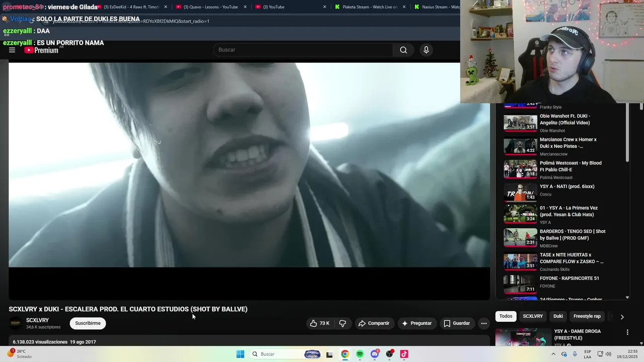Open the weather widget showing 26°C
644x362 pixels.
19,354
